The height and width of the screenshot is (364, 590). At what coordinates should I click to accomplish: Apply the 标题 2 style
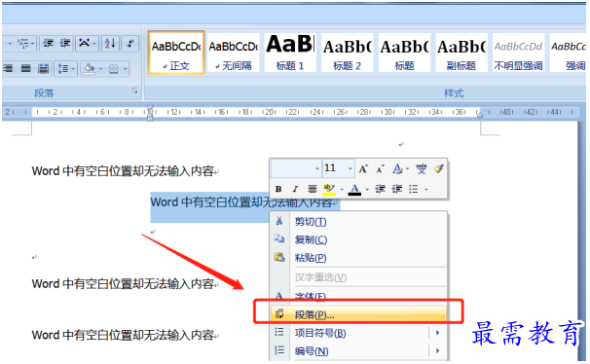tap(348, 53)
